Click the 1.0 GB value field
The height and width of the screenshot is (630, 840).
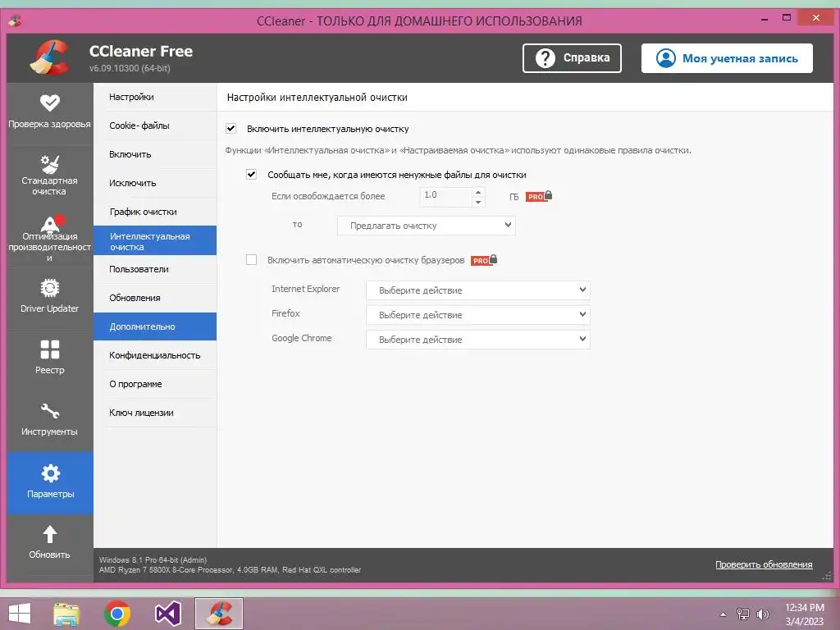pos(445,195)
